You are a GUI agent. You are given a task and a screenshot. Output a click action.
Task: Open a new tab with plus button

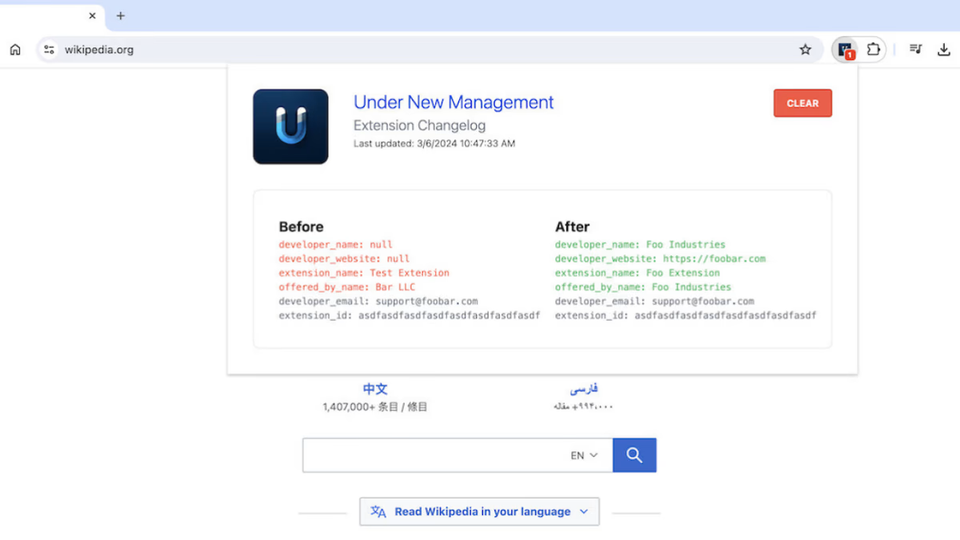click(x=121, y=16)
